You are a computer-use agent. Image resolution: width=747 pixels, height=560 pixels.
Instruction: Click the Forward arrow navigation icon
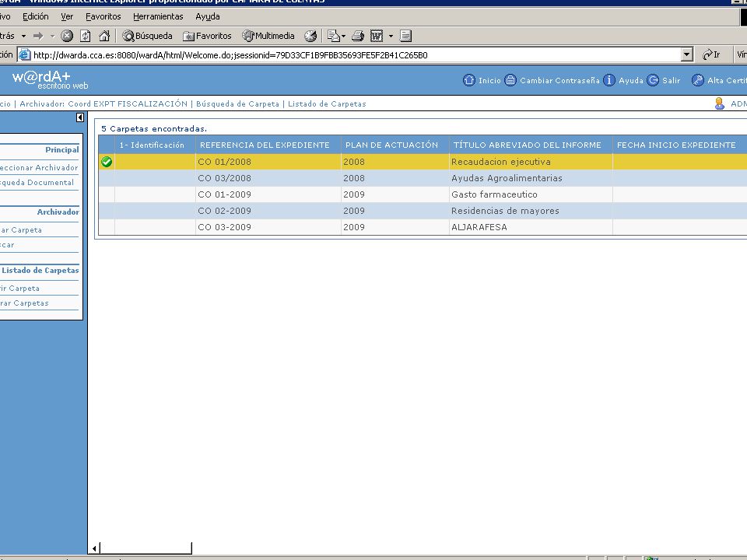[x=39, y=36]
